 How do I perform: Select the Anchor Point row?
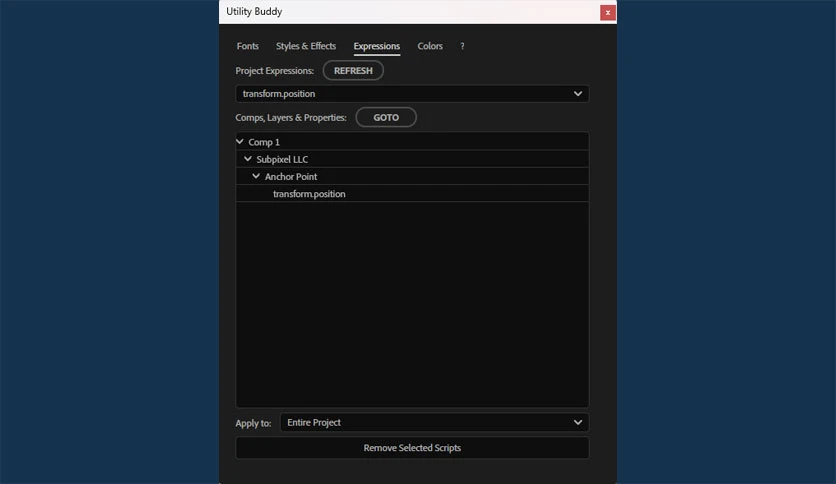[412, 176]
